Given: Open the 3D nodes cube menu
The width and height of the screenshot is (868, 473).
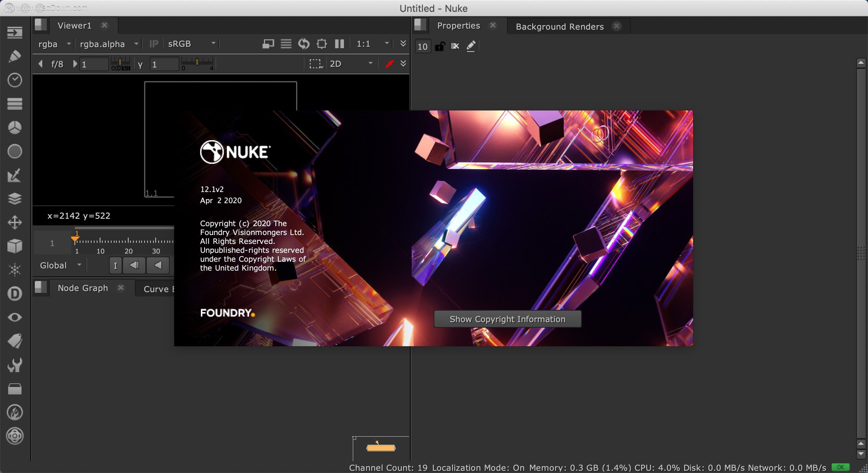Looking at the screenshot, I should 15,246.
